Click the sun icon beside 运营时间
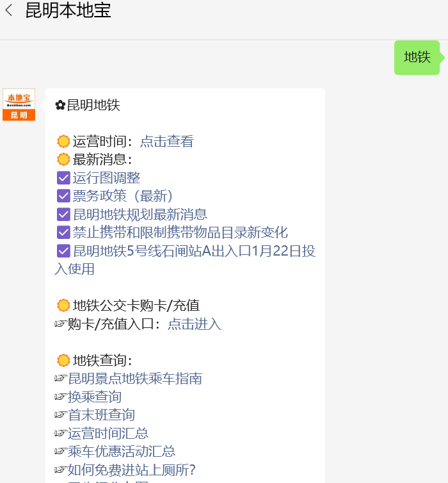Viewport: 448px width, 483px height. 63,142
